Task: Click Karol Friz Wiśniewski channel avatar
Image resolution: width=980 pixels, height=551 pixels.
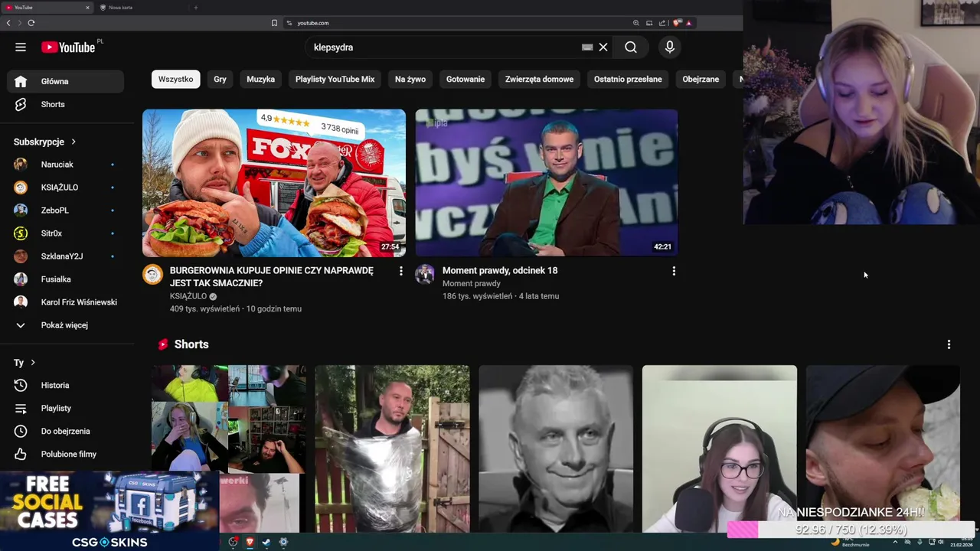Action: tap(21, 302)
